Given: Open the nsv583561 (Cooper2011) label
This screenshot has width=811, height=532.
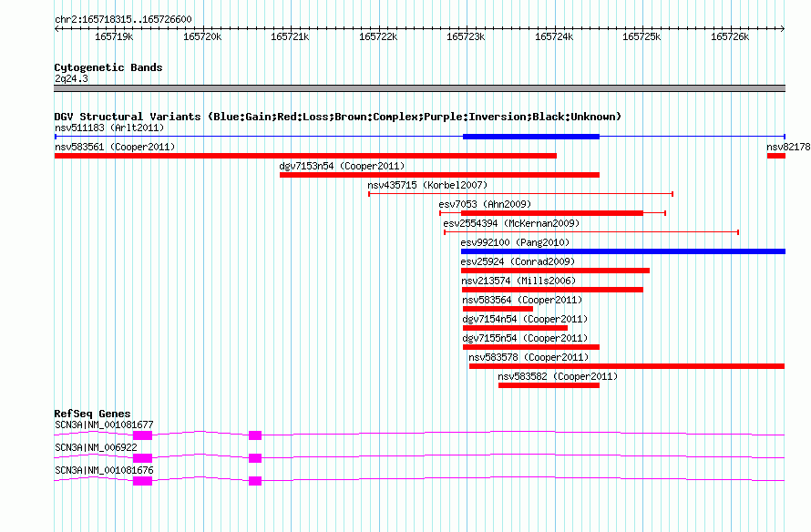Looking at the screenshot, I should tap(115, 147).
